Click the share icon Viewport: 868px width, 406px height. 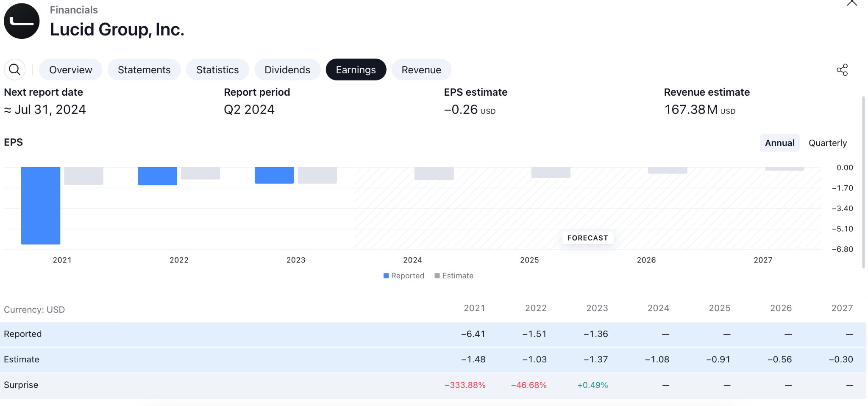tap(842, 70)
